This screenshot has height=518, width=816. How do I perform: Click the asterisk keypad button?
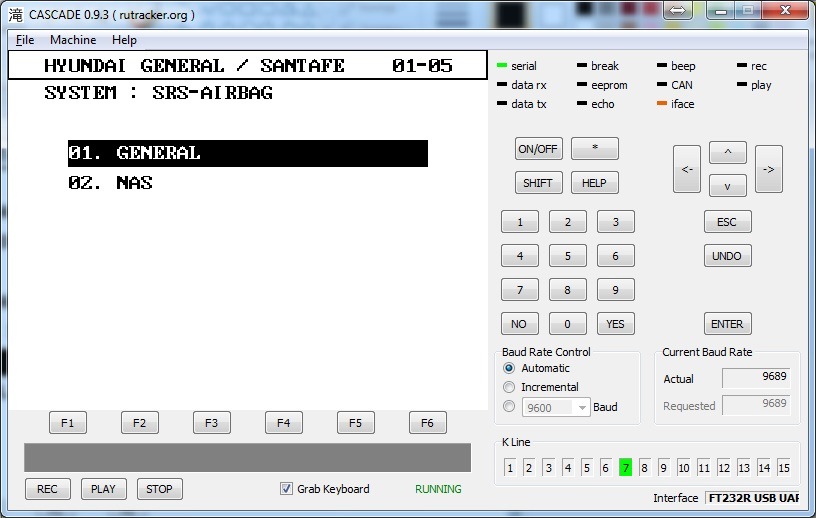595,148
